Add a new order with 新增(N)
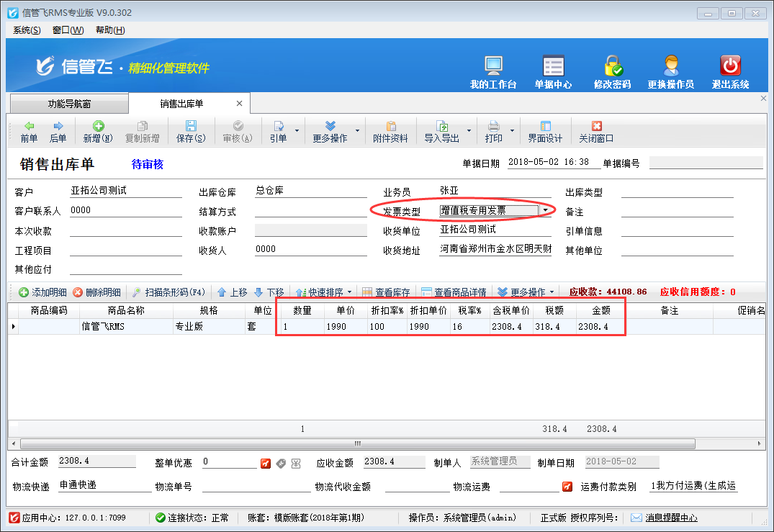 click(x=98, y=131)
